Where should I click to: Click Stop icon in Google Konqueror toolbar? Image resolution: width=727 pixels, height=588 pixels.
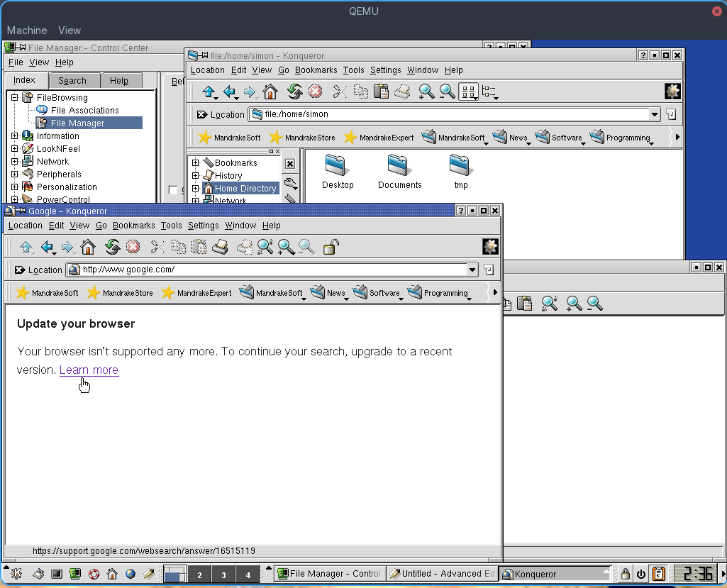pos(133,247)
